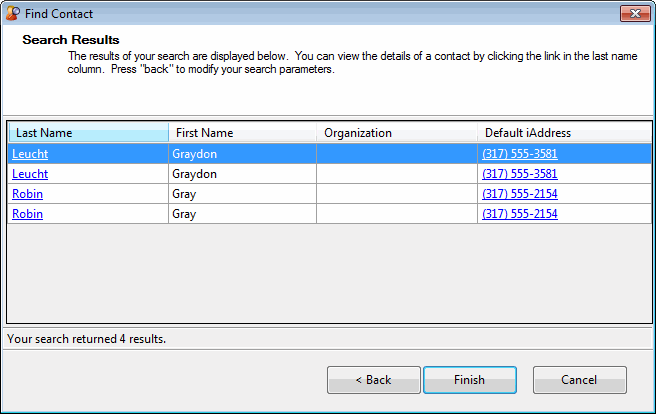Image resolution: width=656 pixels, height=414 pixels.
Task: Click the Cancel button
Action: [579, 380]
